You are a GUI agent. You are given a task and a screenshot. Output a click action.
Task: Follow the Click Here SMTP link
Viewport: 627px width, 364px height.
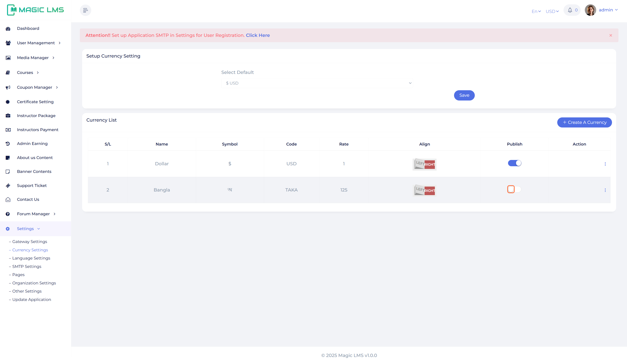(x=258, y=35)
